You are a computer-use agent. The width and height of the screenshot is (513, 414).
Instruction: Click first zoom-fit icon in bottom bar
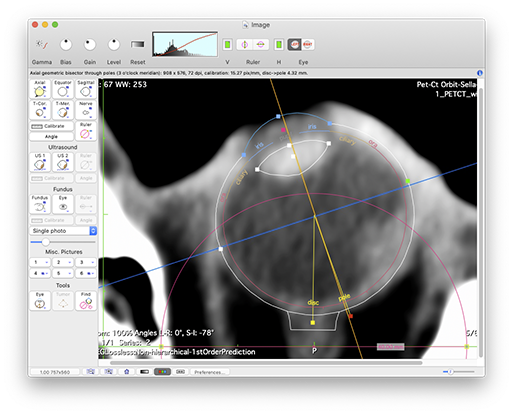point(90,372)
